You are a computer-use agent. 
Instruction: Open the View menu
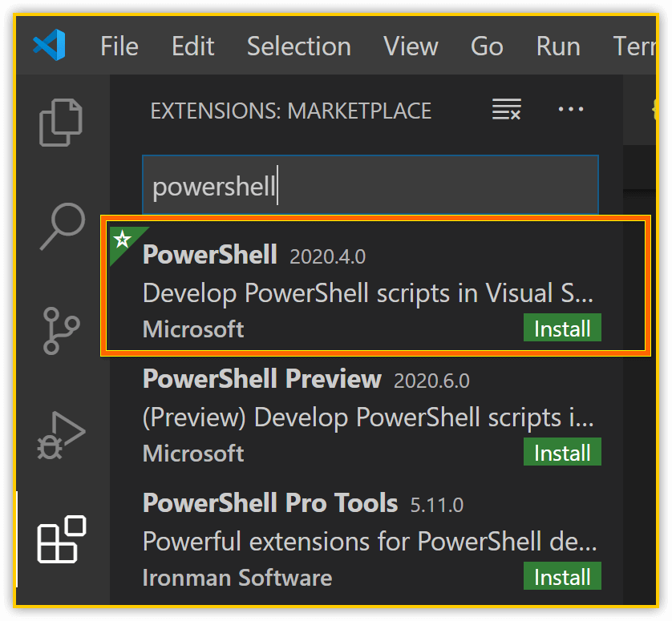pos(411,46)
